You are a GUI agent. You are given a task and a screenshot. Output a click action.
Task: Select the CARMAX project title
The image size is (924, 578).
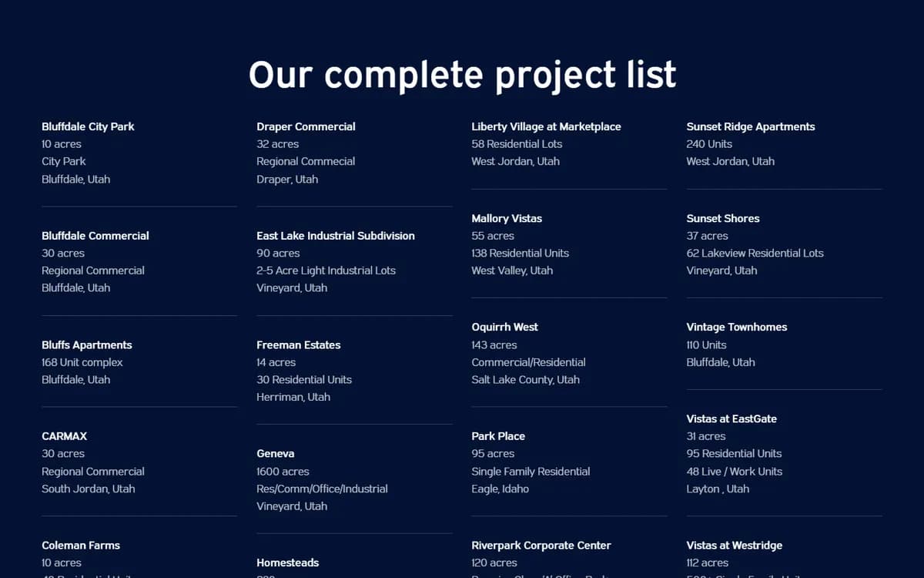click(65, 436)
